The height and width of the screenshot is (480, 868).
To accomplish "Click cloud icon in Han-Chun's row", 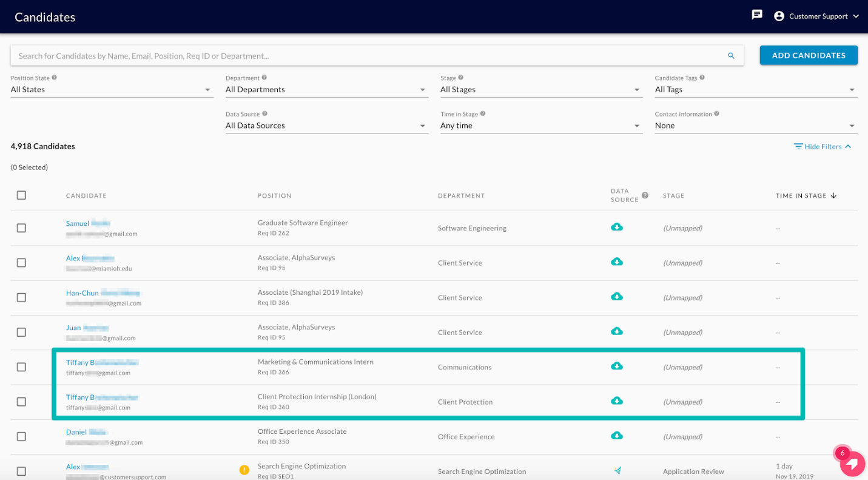I will (617, 297).
